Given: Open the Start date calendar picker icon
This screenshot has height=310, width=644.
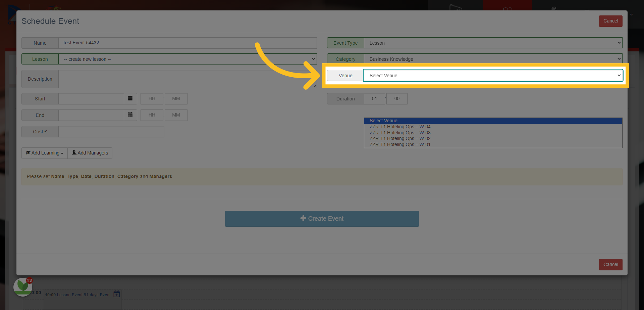Looking at the screenshot, I should point(130,98).
